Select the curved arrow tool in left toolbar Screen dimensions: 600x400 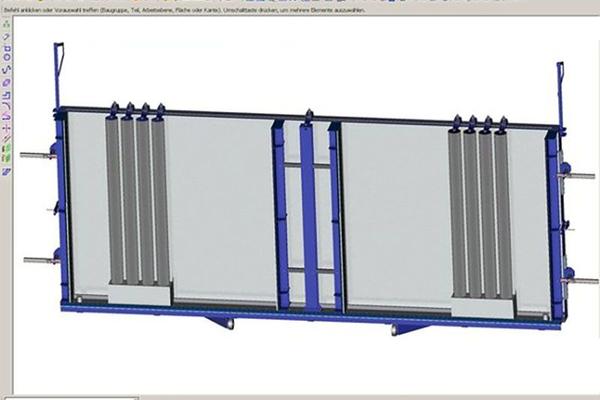coord(5,62)
